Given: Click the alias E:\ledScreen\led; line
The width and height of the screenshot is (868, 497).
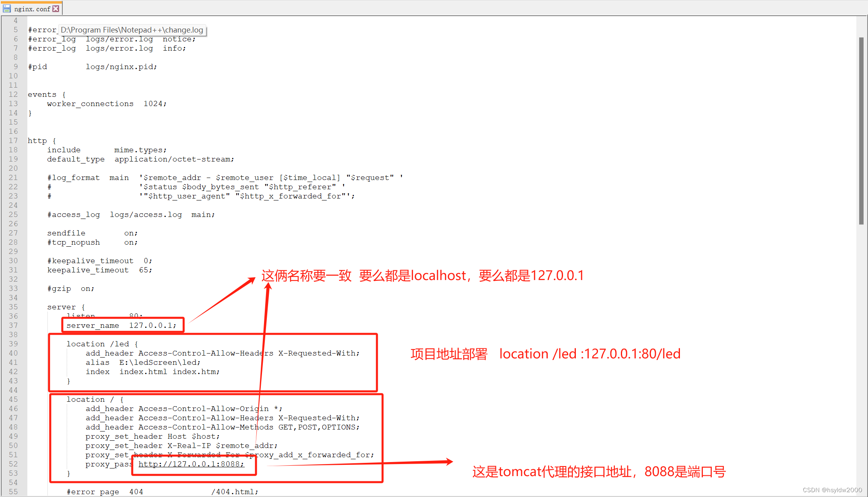Looking at the screenshot, I should pyautogui.click(x=143, y=362).
